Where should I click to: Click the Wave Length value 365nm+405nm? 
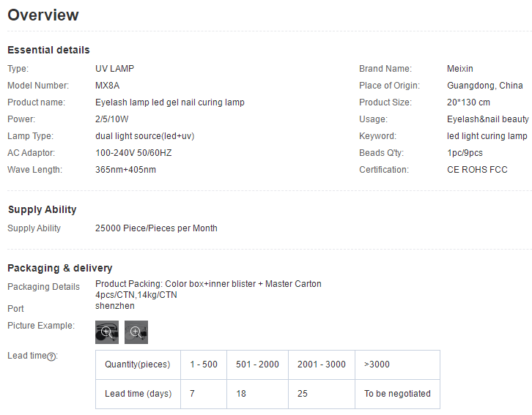pos(125,170)
